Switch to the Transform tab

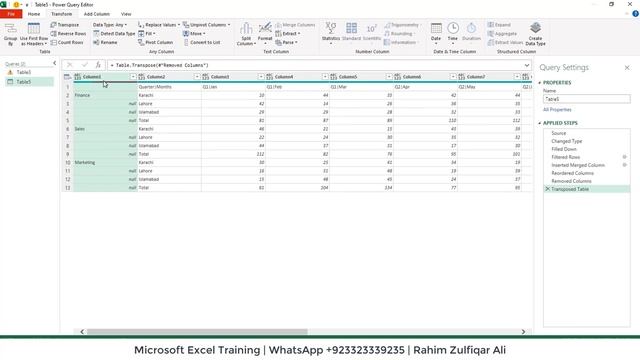62,14
